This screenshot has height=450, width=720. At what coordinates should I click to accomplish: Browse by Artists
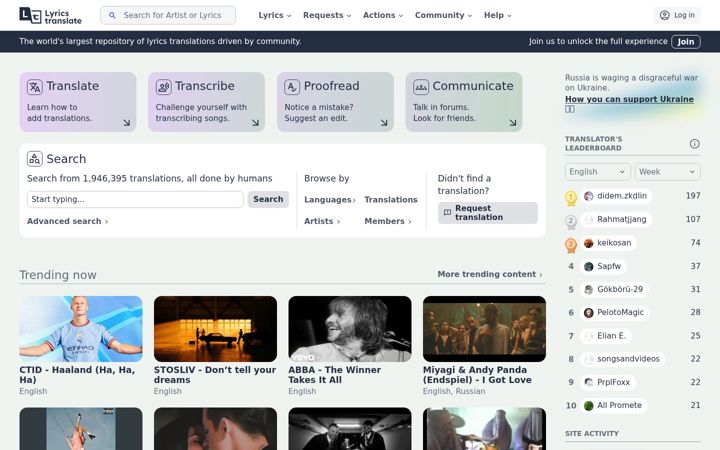coord(322,221)
